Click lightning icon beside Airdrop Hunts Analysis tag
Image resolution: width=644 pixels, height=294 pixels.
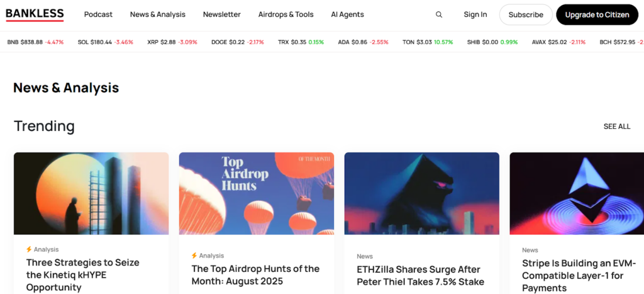pos(194,256)
